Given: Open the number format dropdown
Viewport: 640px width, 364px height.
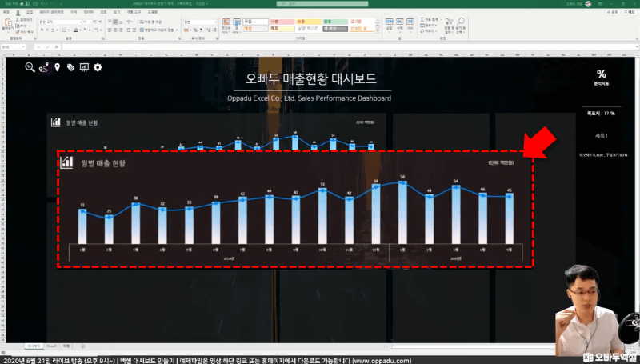Looking at the screenshot, I should click(215, 22).
